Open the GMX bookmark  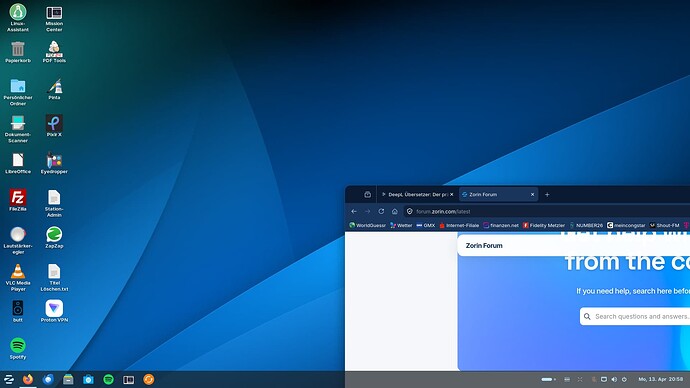coord(426,225)
